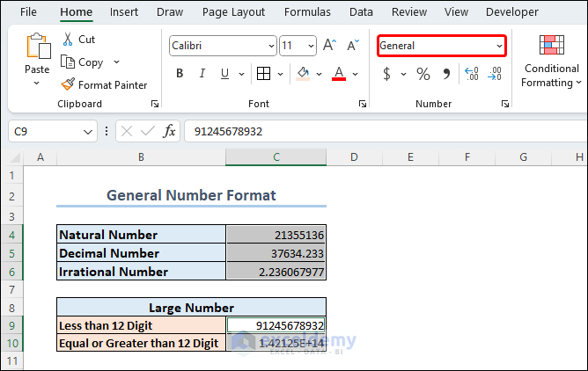
Task: Switch to the View tab
Action: pos(456,12)
